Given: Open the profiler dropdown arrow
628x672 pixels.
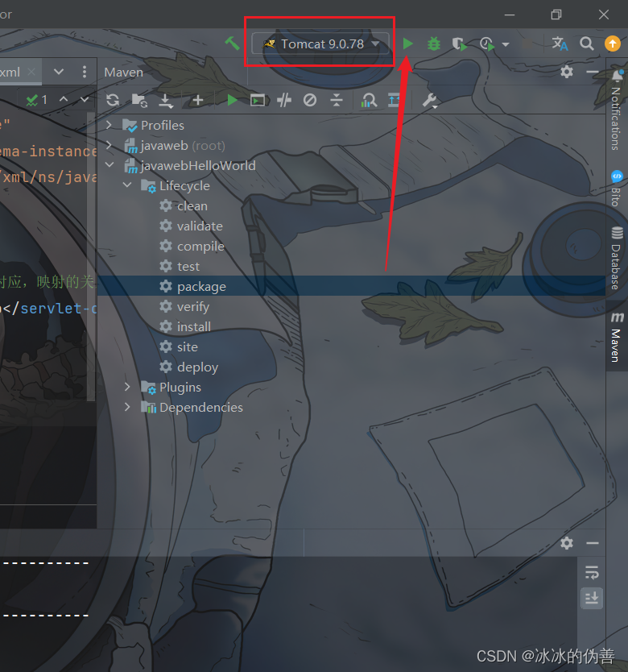Looking at the screenshot, I should coord(506,44).
